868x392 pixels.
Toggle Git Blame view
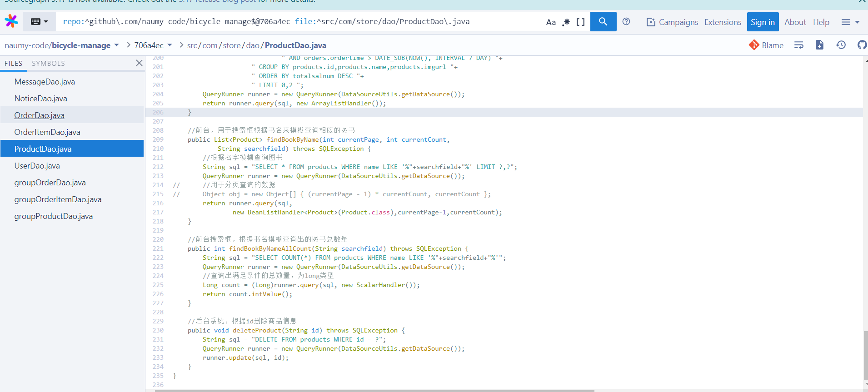click(x=766, y=45)
